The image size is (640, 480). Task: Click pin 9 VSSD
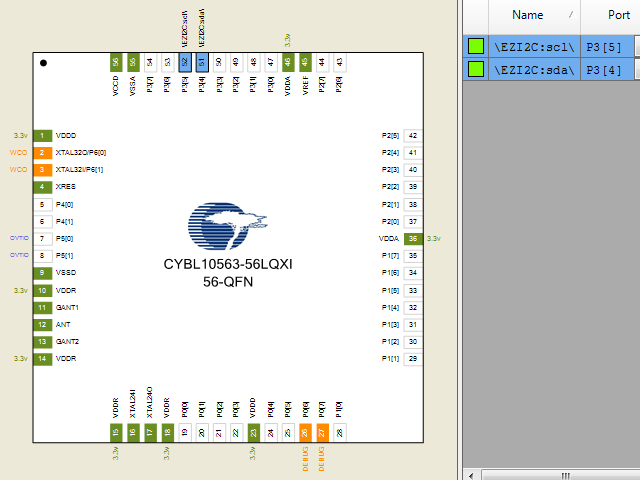[x=42, y=273]
